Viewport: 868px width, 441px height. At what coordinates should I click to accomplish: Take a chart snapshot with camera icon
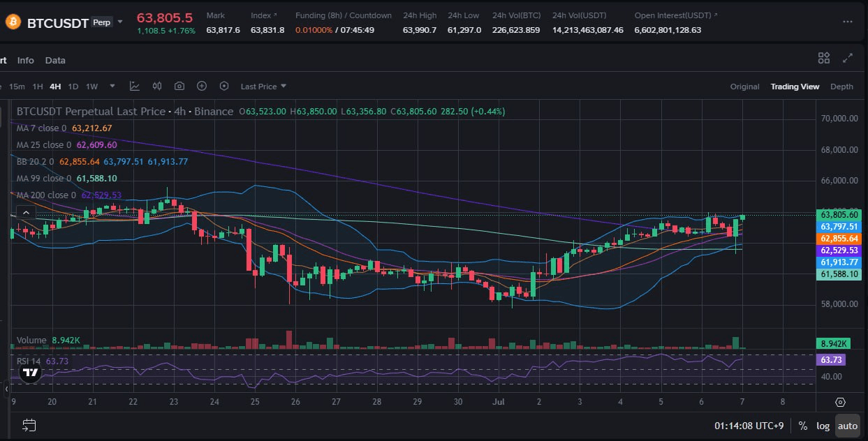click(179, 87)
